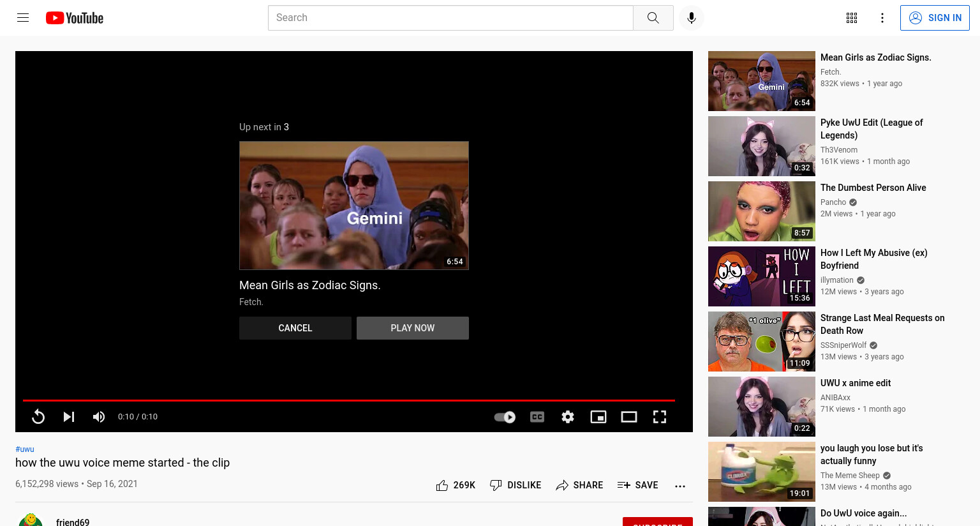The image size is (980, 526).
Task: Click PLAY NOW for next video
Action: 413,328
